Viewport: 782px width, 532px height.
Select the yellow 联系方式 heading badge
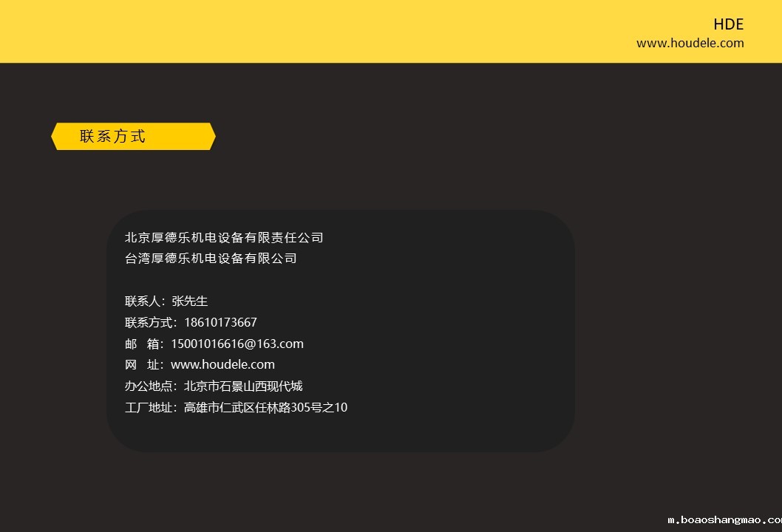(x=133, y=137)
